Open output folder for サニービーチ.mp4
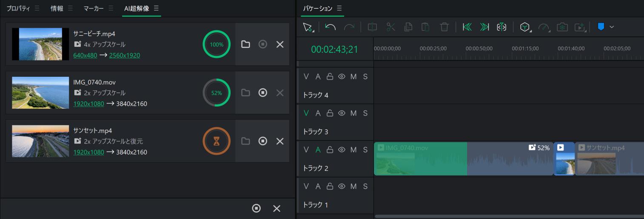Screen dimensions: 644x219 click(x=245, y=44)
